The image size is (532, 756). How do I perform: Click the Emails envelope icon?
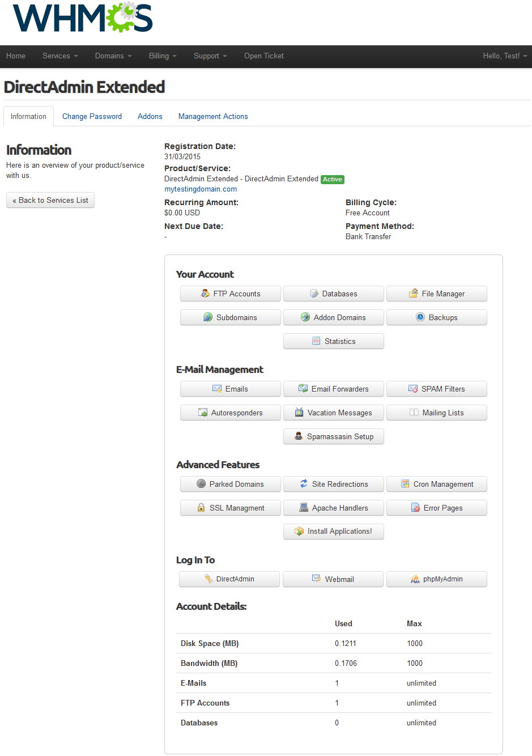pyautogui.click(x=217, y=389)
